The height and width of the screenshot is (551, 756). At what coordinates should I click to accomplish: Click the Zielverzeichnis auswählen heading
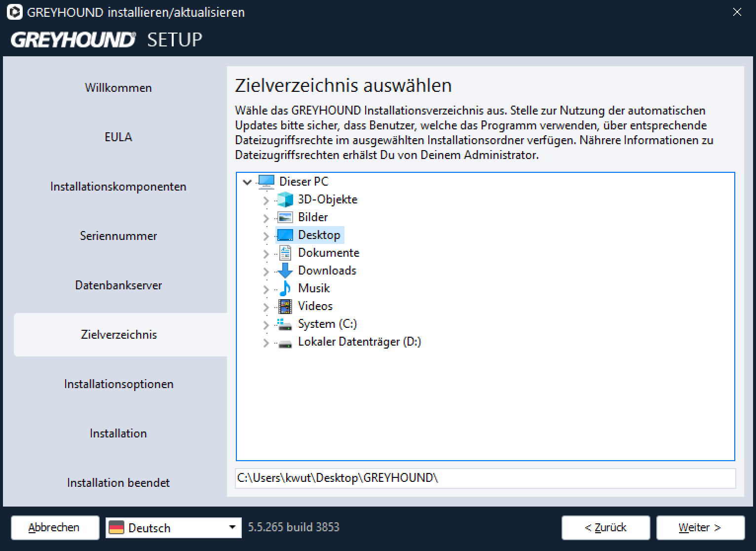click(x=343, y=85)
